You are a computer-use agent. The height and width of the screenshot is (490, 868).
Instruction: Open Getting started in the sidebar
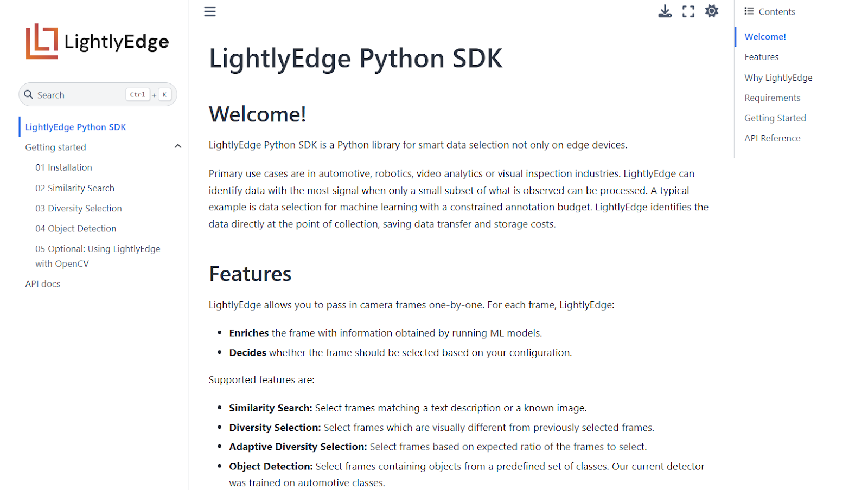pyautogui.click(x=55, y=147)
